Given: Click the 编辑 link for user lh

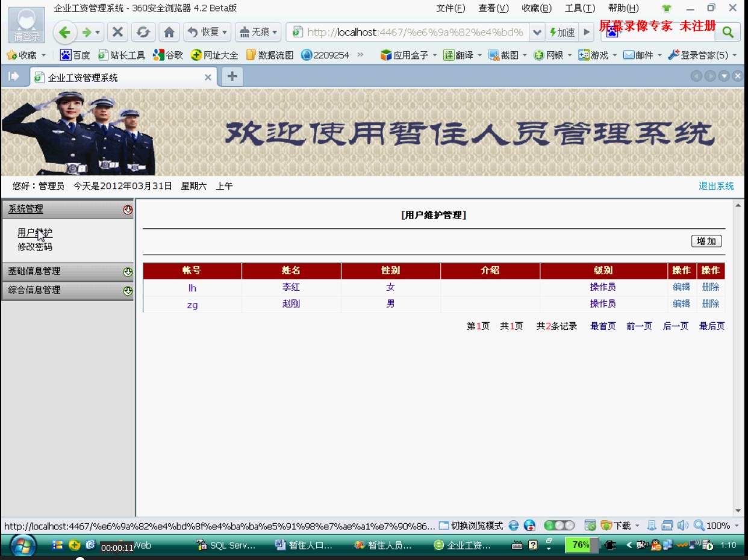Looking at the screenshot, I should pos(682,287).
